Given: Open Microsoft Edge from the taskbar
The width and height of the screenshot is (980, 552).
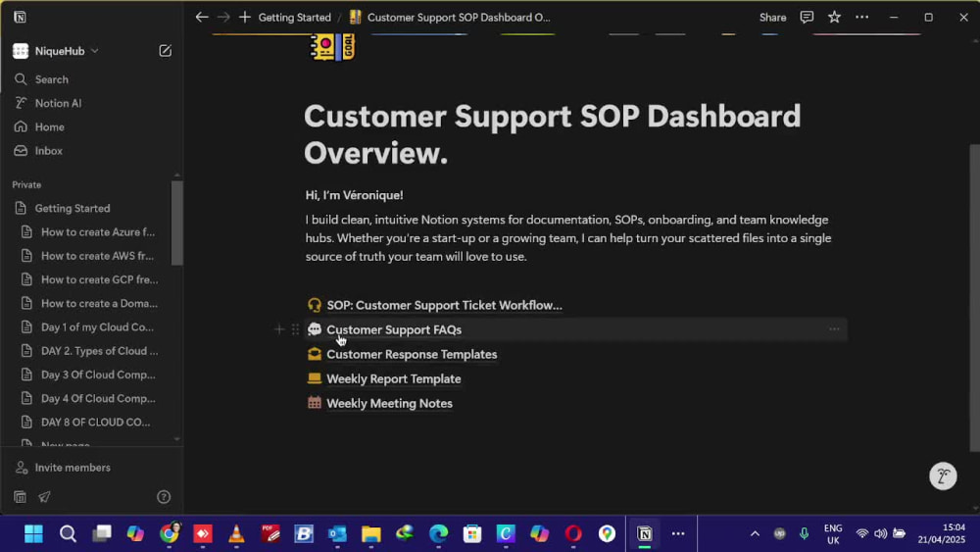Looking at the screenshot, I should tap(439, 534).
